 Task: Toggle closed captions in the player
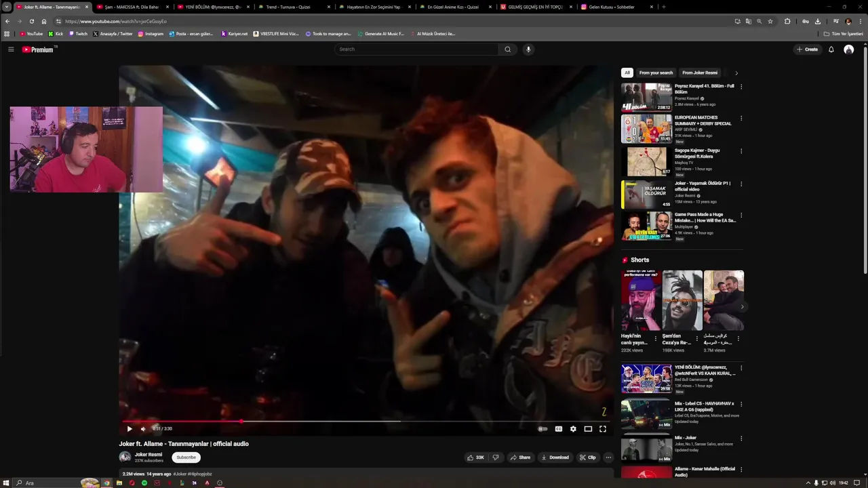559,429
